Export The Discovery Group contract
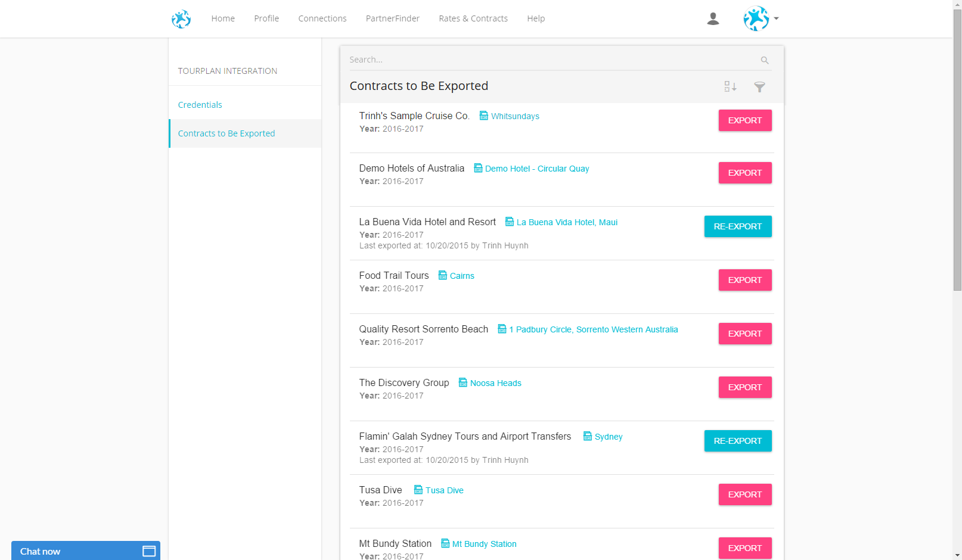 coord(745,387)
